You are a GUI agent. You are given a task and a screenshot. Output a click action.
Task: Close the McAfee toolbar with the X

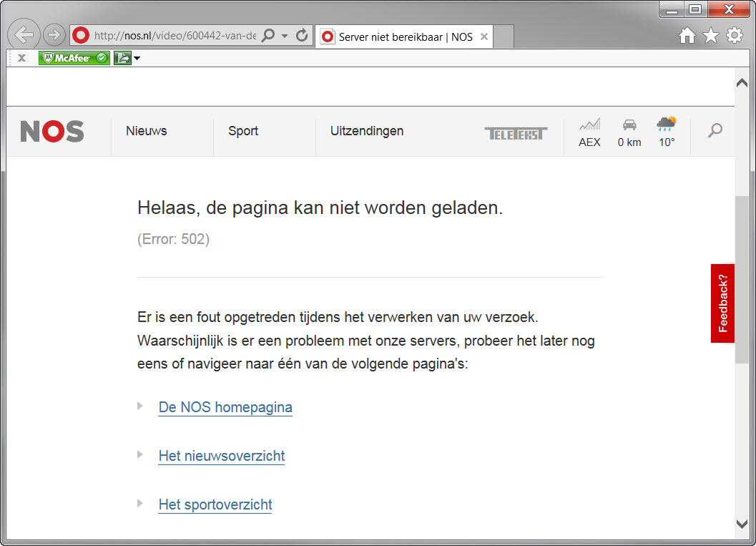[x=21, y=58]
